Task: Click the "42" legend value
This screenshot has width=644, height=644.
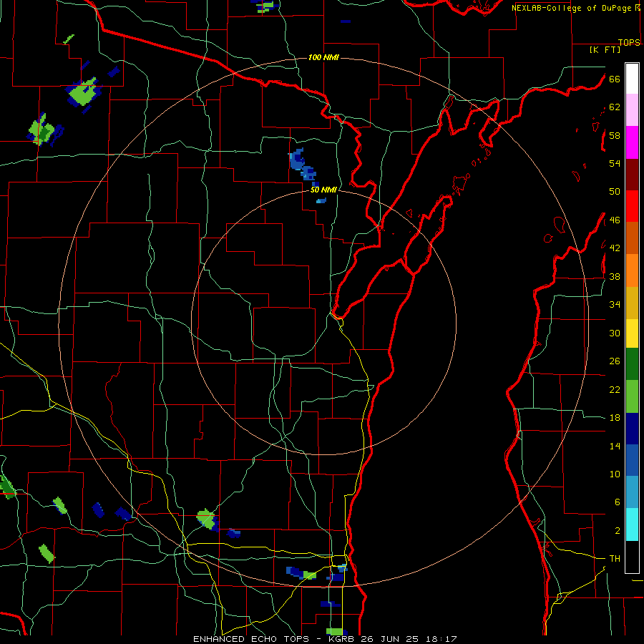Action: pyautogui.click(x=615, y=248)
